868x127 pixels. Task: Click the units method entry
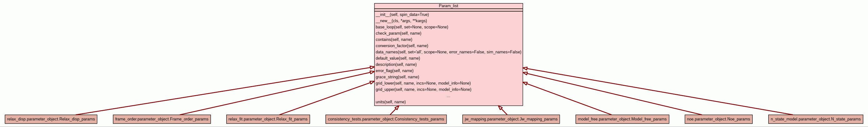point(390,102)
